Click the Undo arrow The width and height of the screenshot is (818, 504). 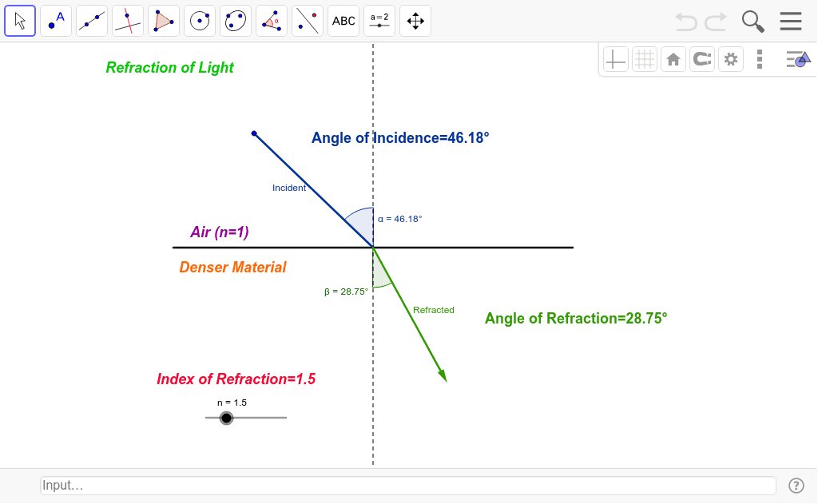pyautogui.click(x=686, y=22)
